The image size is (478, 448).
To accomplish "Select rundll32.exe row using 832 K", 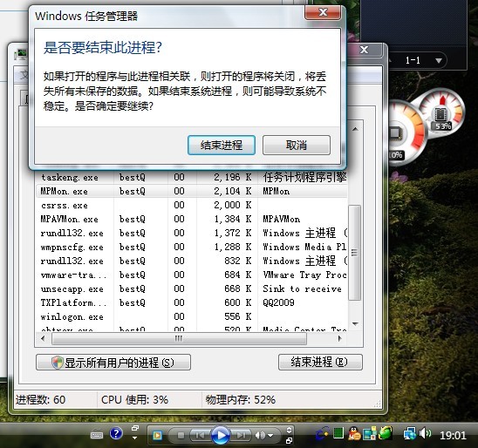I will coord(191,261).
